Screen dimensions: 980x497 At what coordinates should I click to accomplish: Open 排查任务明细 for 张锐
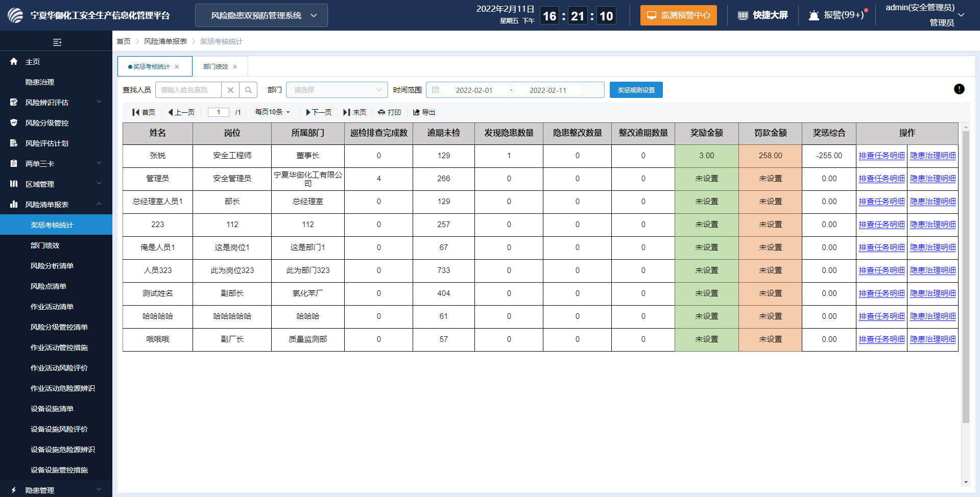point(881,156)
